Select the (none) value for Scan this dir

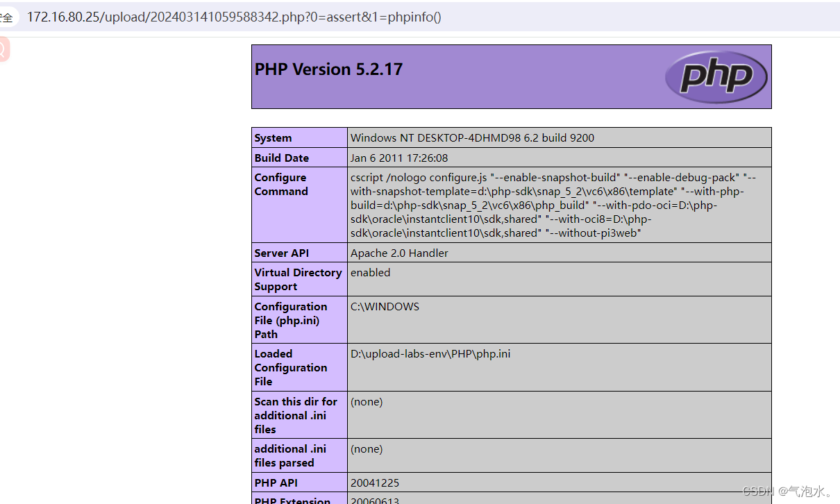point(367,401)
